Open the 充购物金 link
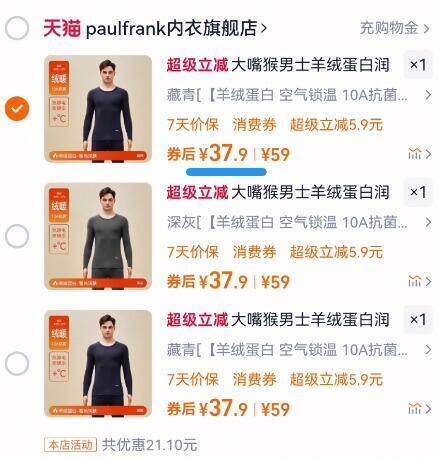This screenshot has width=439, height=459. click(395, 28)
